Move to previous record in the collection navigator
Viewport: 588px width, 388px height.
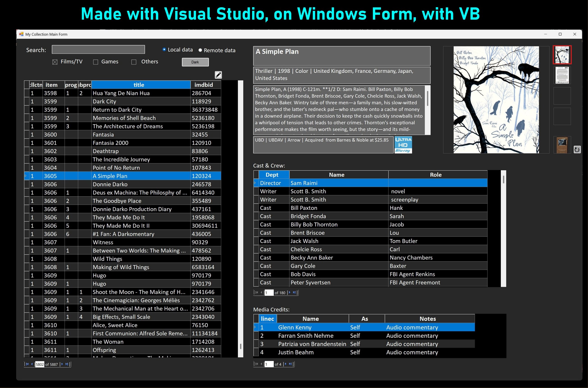click(x=32, y=364)
